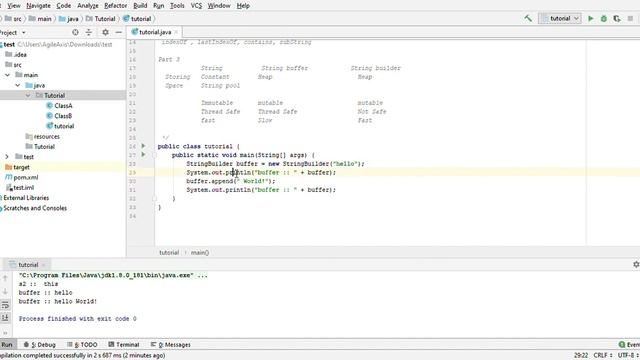
Task: Open the Analyze menu
Action: point(88,6)
